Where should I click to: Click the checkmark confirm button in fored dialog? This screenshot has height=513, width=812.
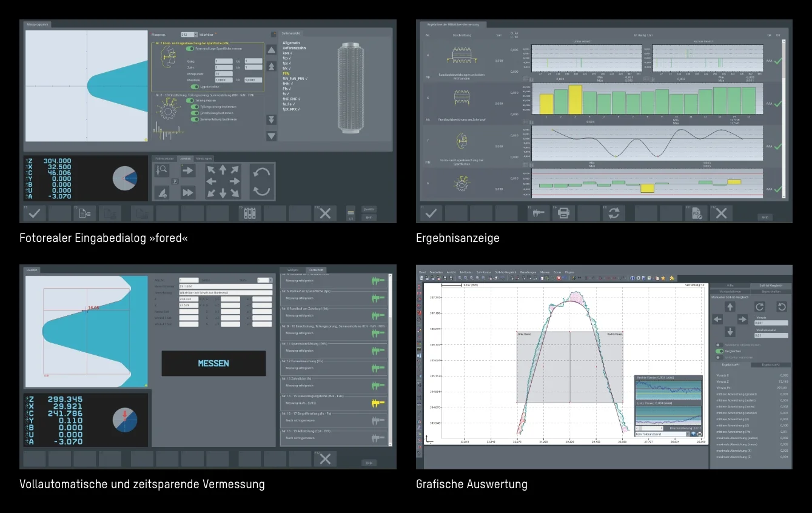(x=35, y=213)
